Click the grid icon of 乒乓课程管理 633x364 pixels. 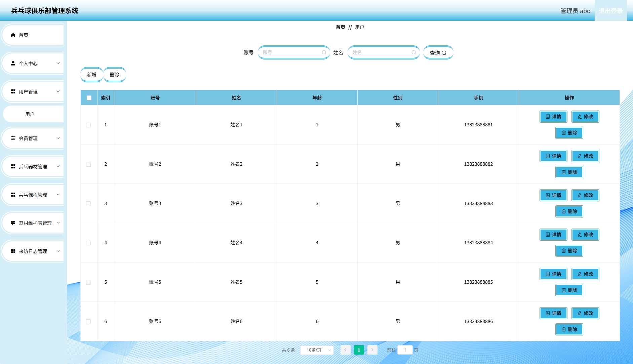coord(13,195)
